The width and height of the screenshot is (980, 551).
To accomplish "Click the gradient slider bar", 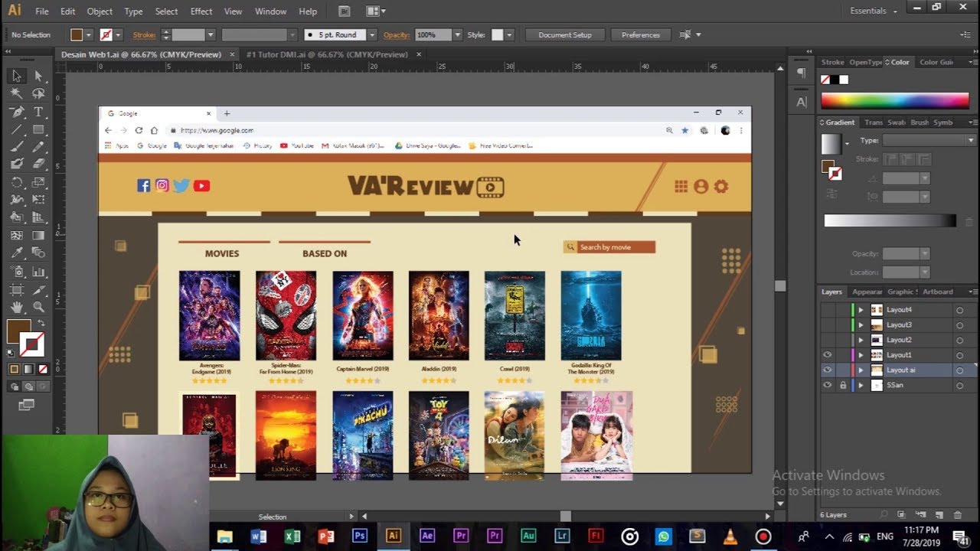I will [890, 220].
